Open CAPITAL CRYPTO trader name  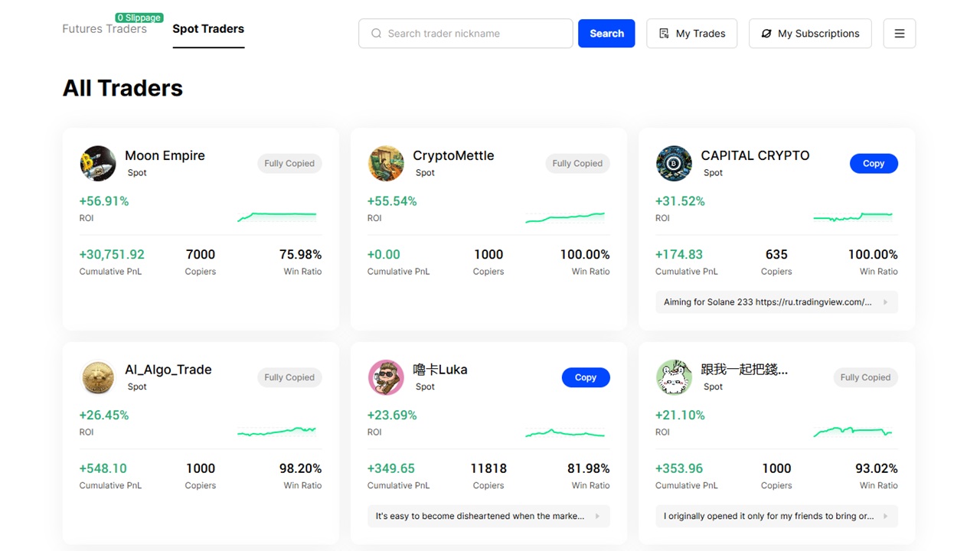pos(755,155)
